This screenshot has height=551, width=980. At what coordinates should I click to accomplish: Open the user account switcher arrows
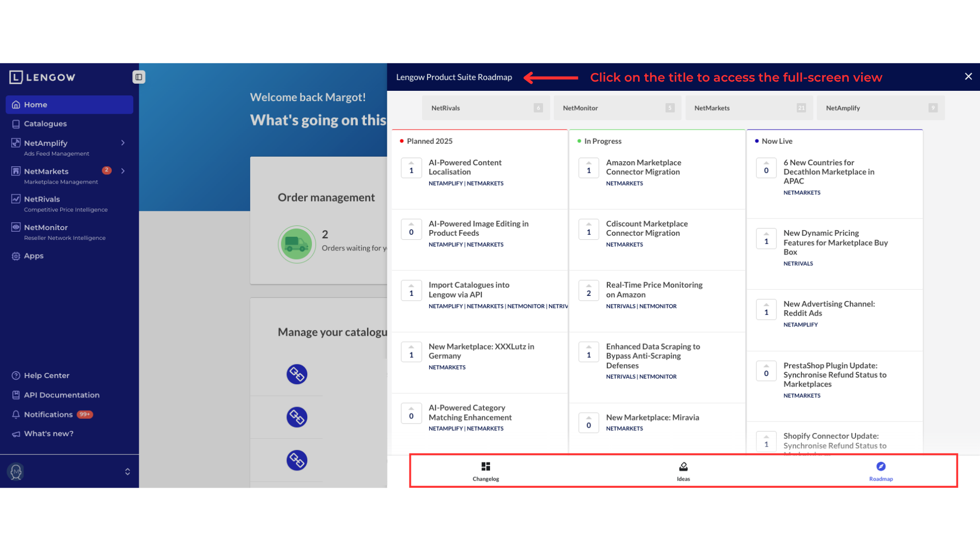click(128, 471)
